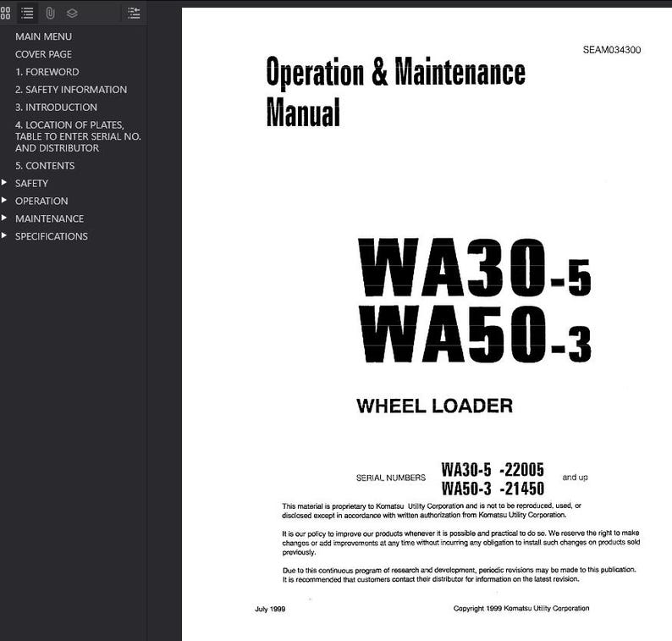672x641 pixels.
Task: Click the 'and up' text
Action: [575, 478]
